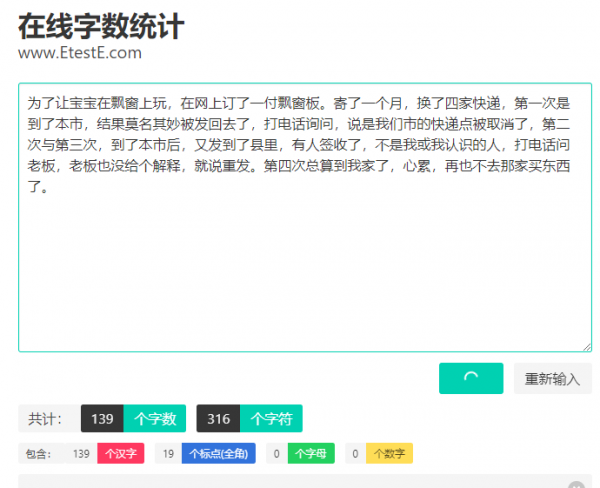Viewport: 600px width, 488px height.
Task: Click the 0 value beside 个数字
Action: coord(355,454)
